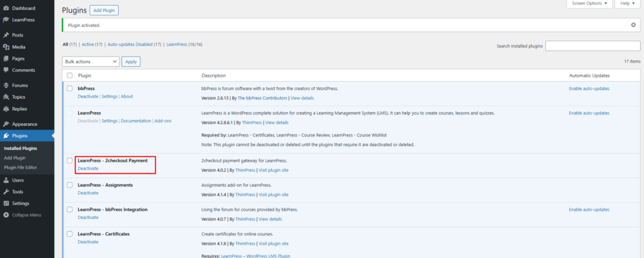Open Installed Plugins submenu item
The image size is (644, 258).
point(20,149)
